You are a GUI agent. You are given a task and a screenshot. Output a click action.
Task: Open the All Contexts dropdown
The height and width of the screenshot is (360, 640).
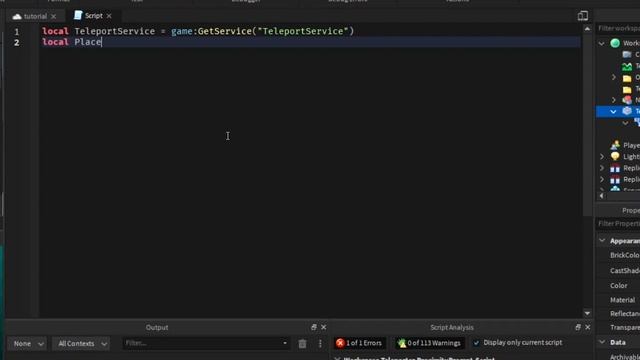pyautogui.click(x=82, y=344)
